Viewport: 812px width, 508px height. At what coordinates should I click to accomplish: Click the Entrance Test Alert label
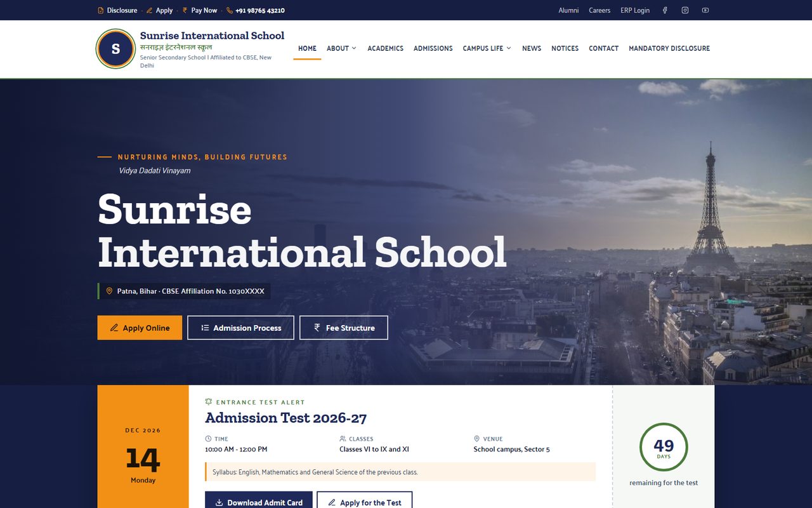point(255,402)
